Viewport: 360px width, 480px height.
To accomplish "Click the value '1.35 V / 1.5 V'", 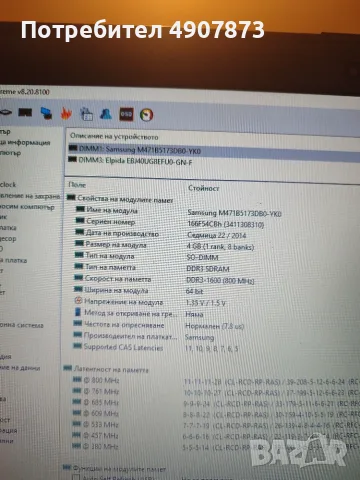I will [205, 303].
